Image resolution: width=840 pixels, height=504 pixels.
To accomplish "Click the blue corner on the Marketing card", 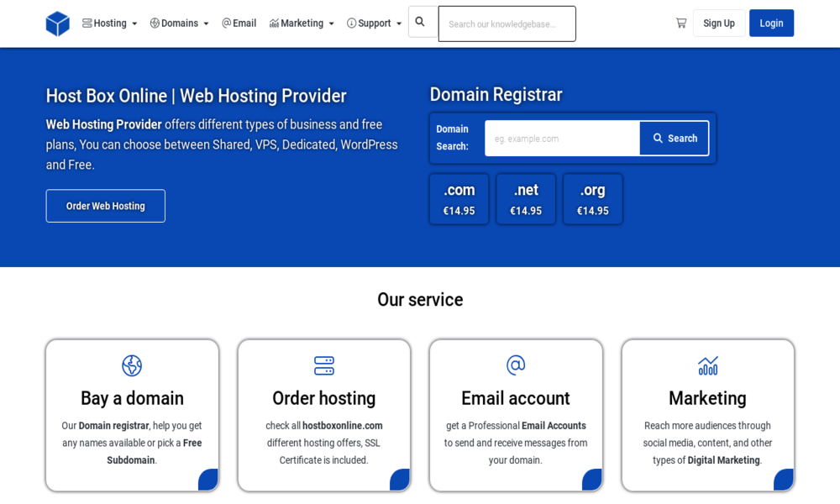I will coord(784,480).
